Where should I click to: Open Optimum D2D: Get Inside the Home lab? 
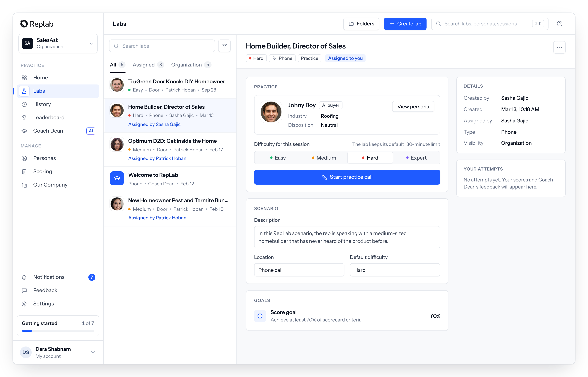pyautogui.click(x=170, y=149)
